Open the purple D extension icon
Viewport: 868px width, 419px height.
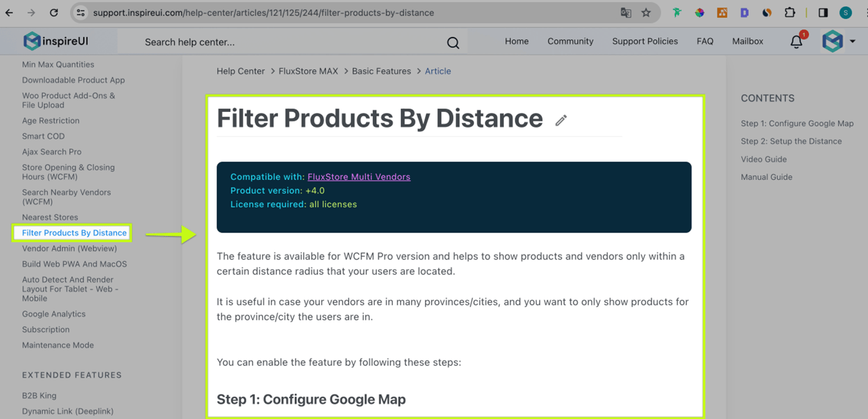(x=744, y=13)
